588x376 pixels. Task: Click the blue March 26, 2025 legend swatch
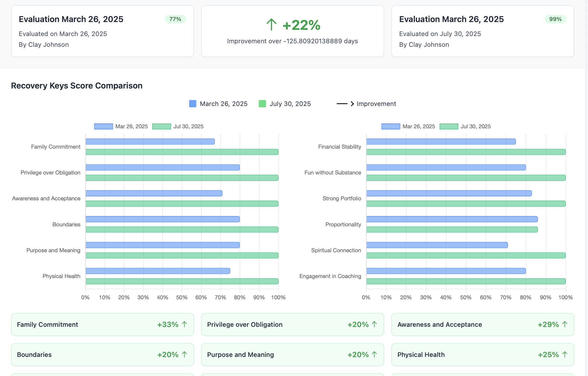[x=193, y=104]
